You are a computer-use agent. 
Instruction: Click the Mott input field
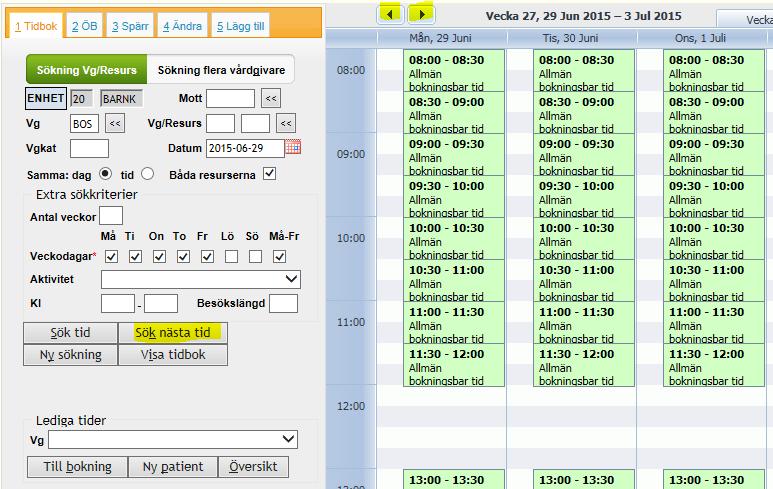click(x=230, y=98)
